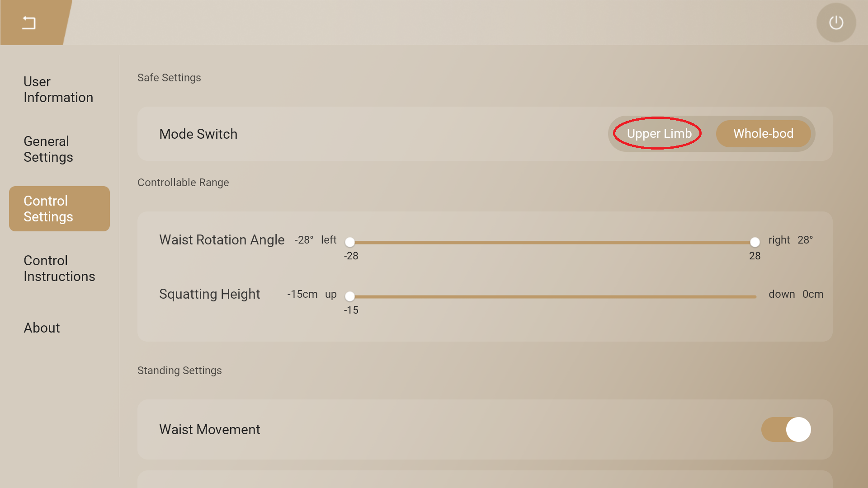Toggle the Waist Movement switch
The image size is (868, 488).
(786, 429)
